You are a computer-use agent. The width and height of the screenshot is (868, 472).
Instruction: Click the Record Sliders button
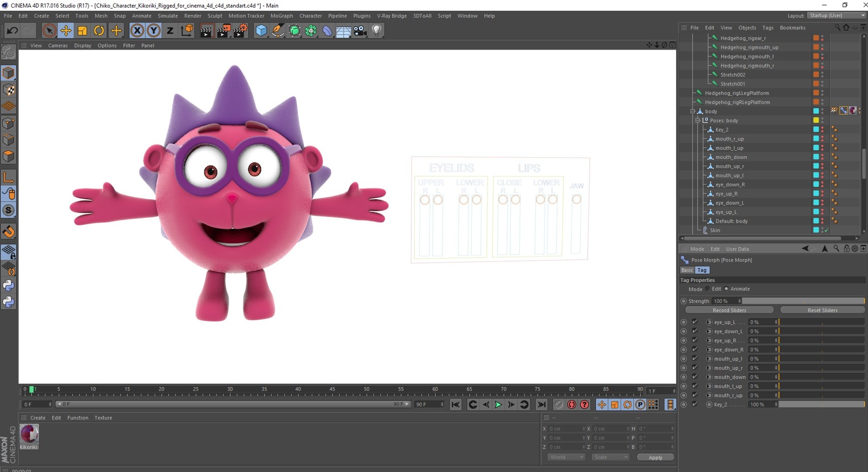729,310
